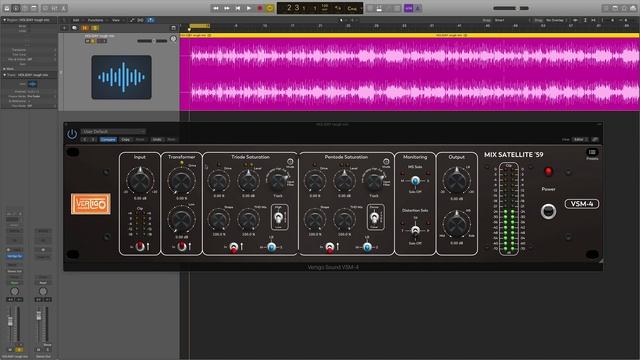Click the master volume slider in the top toolbar

pyautogui.click(x=511, y=8)
